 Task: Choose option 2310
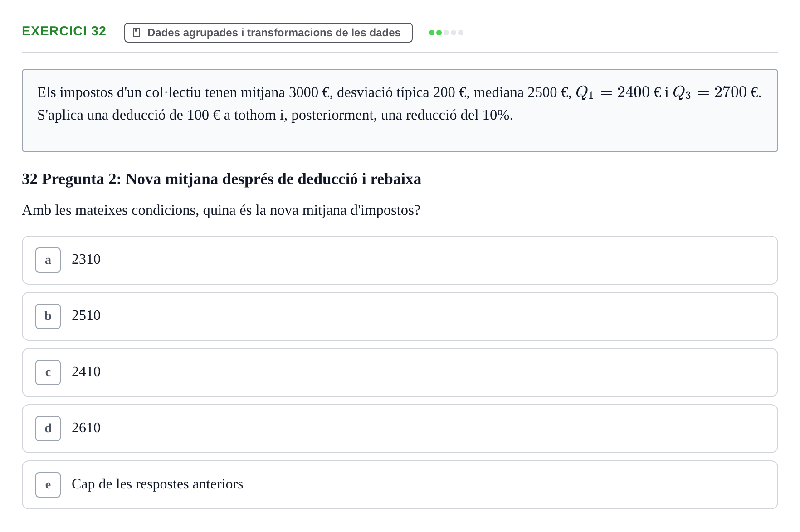pyautogui.click(x=400, y=260)
